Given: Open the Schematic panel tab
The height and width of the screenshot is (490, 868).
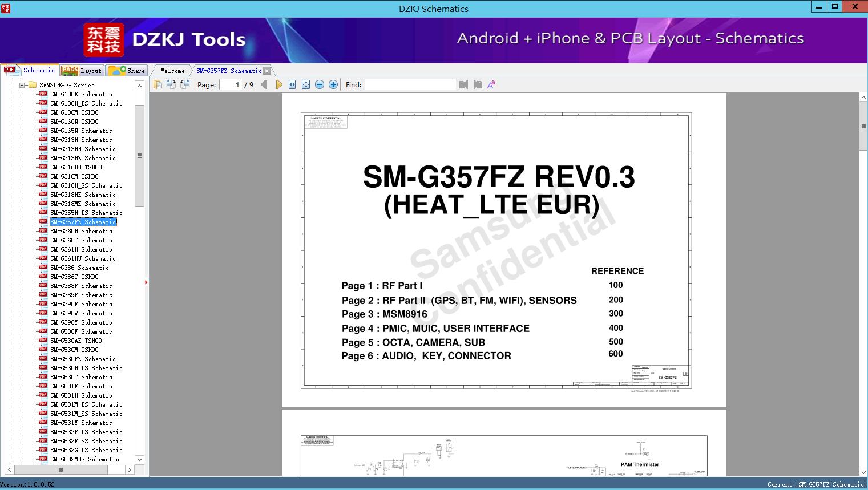Looking at the screenshot, I should 30,70.
